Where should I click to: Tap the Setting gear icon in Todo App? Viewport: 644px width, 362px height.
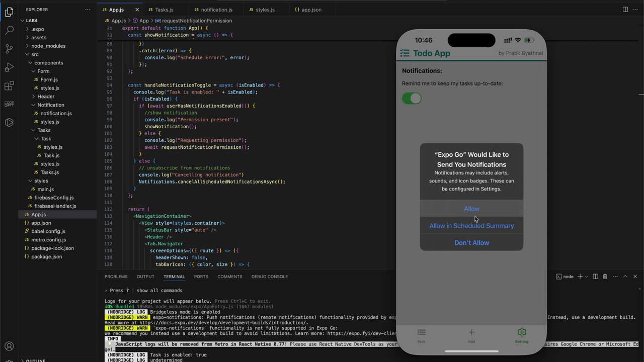[x=522, y=332]
